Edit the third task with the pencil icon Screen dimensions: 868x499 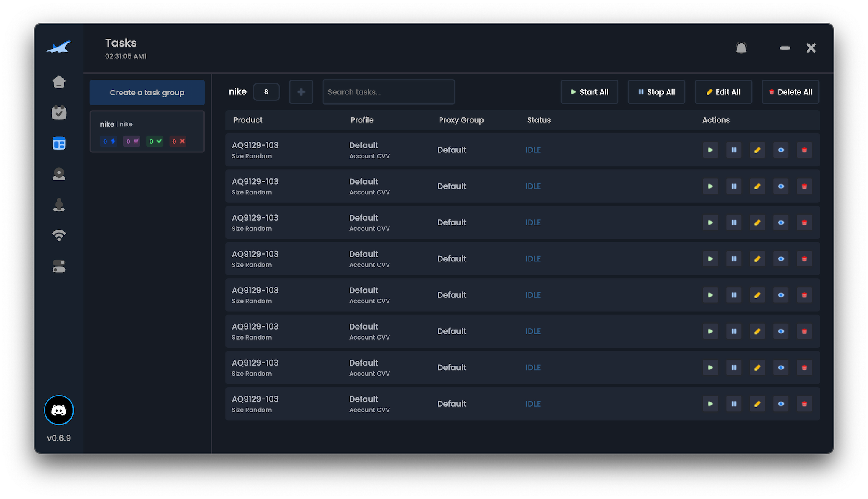click(x=757, y=222)
